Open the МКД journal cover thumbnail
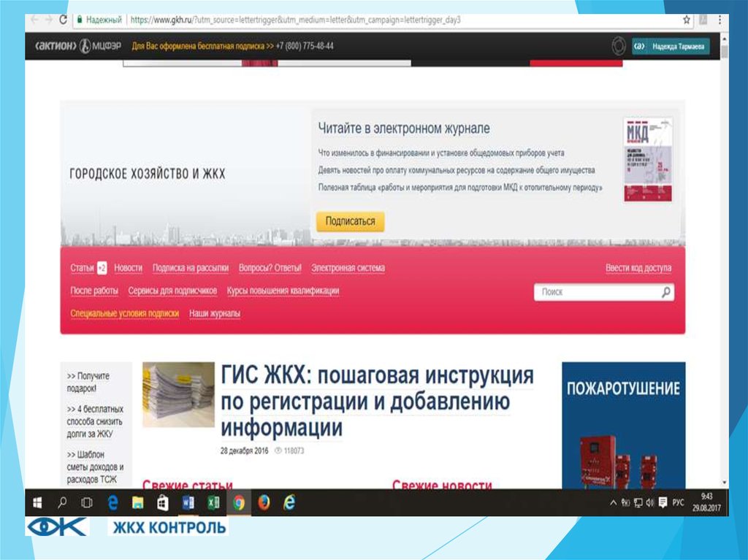This screenshot has height=560, width=748. click(649, 160)
